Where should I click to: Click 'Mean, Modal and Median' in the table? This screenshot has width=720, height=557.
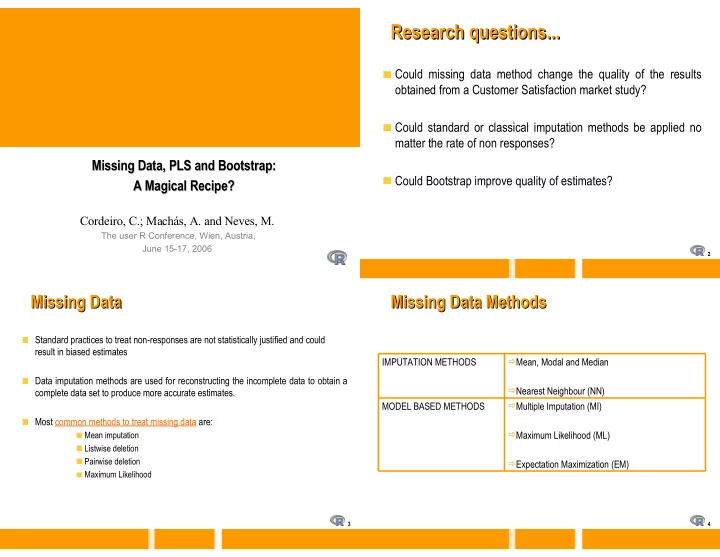[x=562, y=362]
